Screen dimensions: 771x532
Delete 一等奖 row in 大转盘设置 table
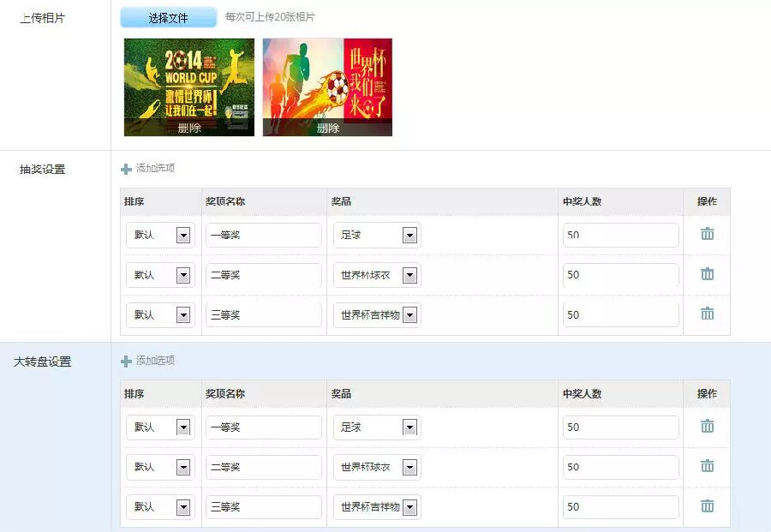[x=707, y=427]
